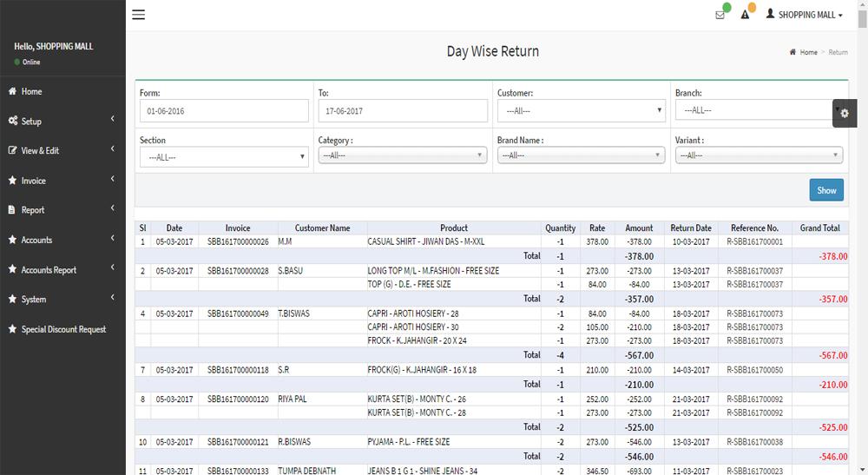Click the Home house icon in sidebar
Viewport: 868px width, 475px height.
tap(12, 91)
